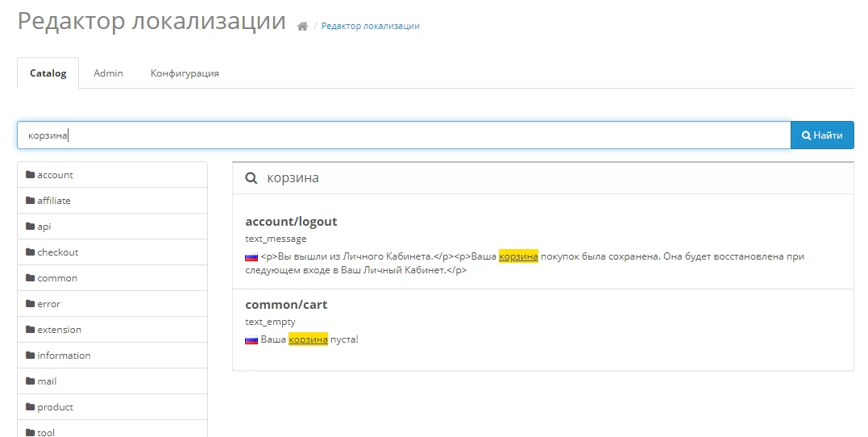The image size is (868, 437).
Task: Expand the error folder
Action: (x=112, y=304)
